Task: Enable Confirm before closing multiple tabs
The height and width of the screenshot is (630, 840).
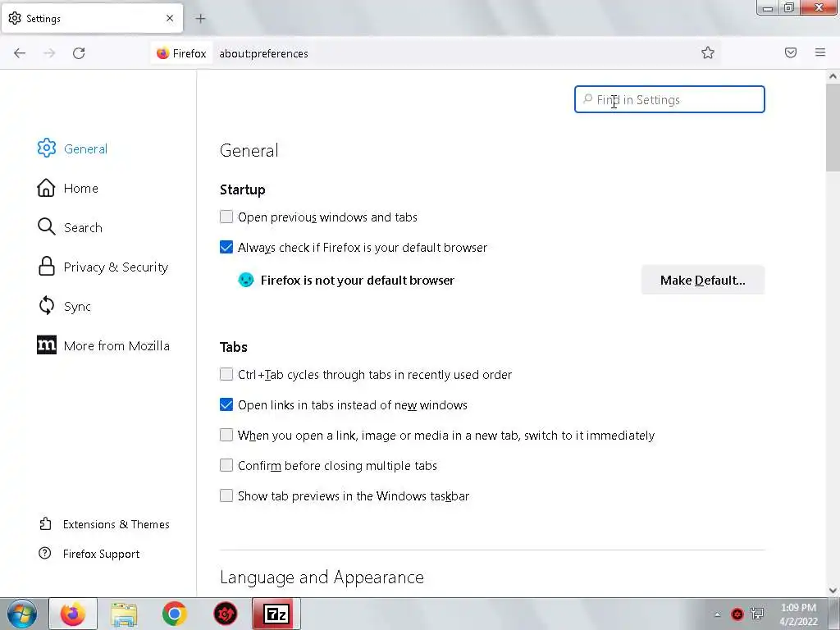Action: (226, 465)
